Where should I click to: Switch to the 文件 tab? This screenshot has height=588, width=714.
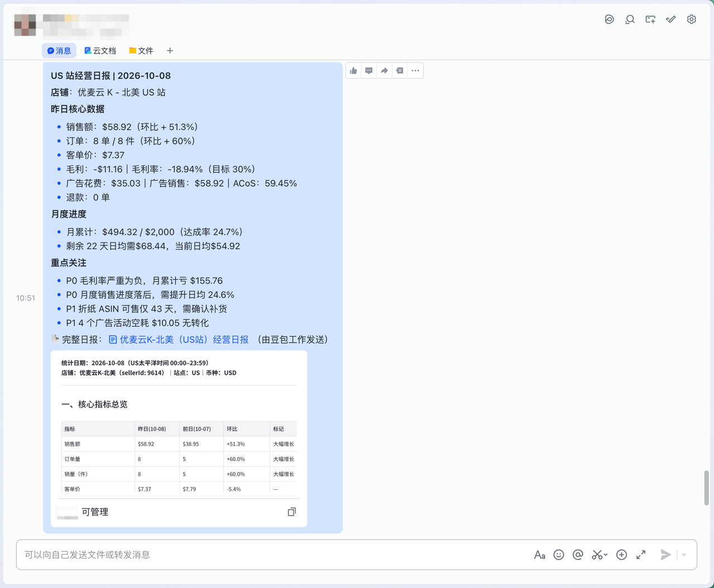coord(141,51)
